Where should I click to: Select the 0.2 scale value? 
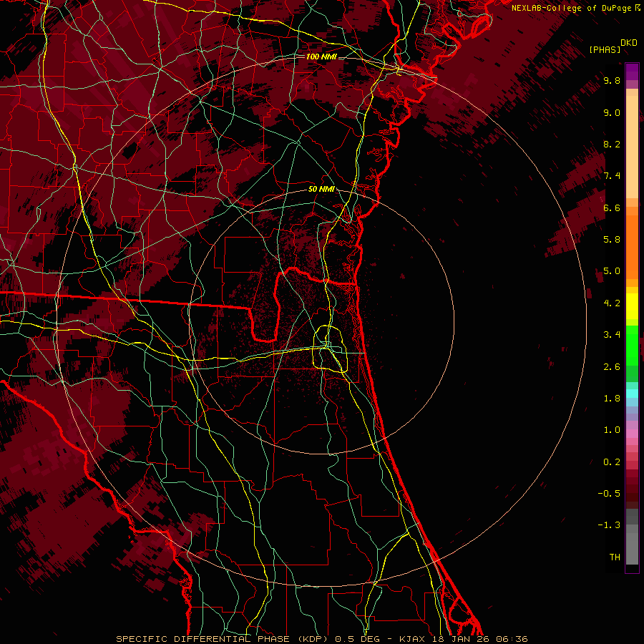(x=612, y=462)
